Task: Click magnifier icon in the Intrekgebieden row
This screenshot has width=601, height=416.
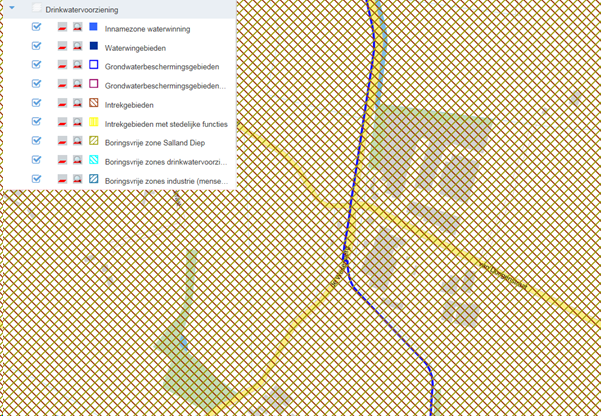Action: tap(78, 103)
